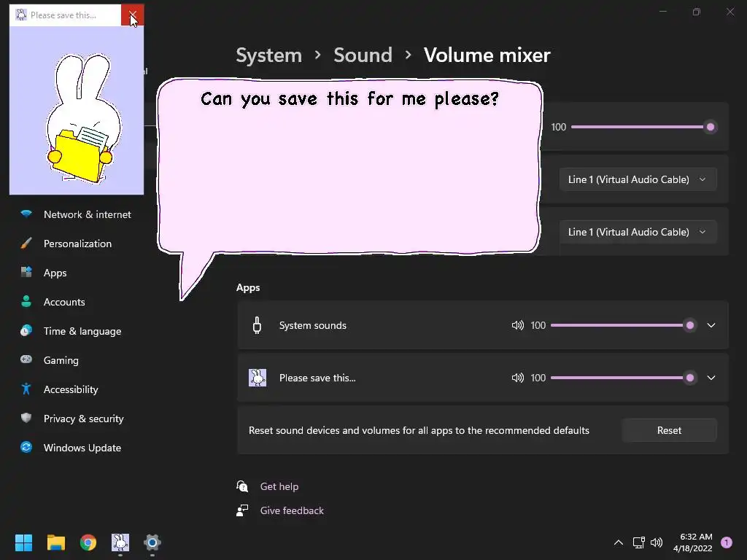Screen dimensions: 747x560
Task: Navigate to System breadcrumb
Action: point(269,55)
